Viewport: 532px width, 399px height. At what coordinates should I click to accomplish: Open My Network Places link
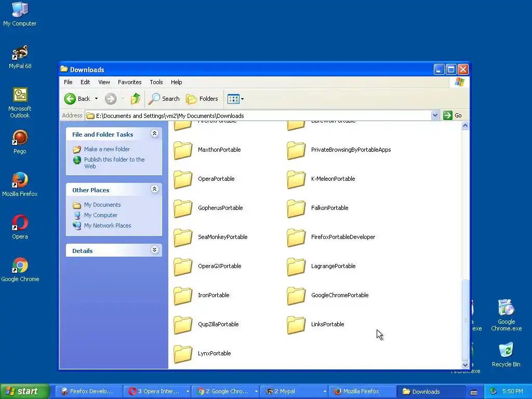(108, 225)
